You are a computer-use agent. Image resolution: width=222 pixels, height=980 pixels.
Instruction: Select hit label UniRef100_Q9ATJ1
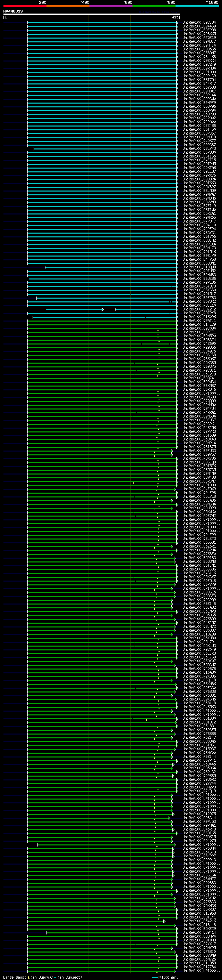pos(199,321)
